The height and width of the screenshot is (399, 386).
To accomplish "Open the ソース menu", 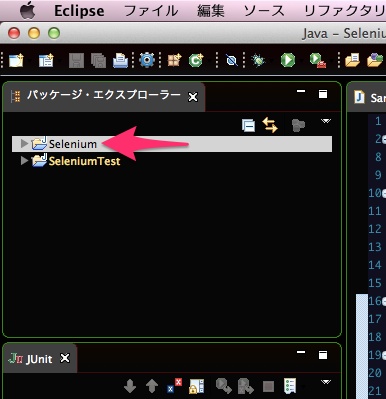I will click(264, 11).
